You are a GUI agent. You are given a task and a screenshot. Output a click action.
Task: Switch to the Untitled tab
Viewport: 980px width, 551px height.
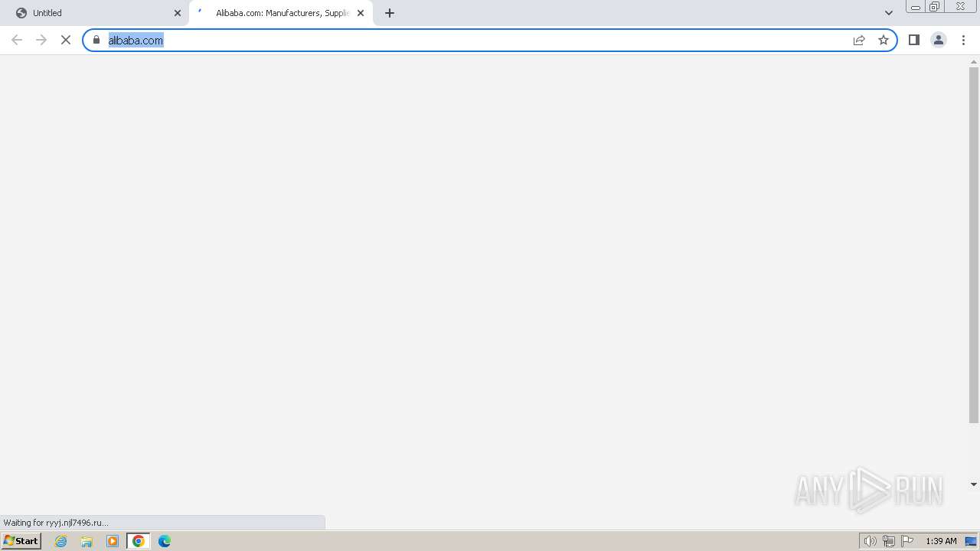94,13
